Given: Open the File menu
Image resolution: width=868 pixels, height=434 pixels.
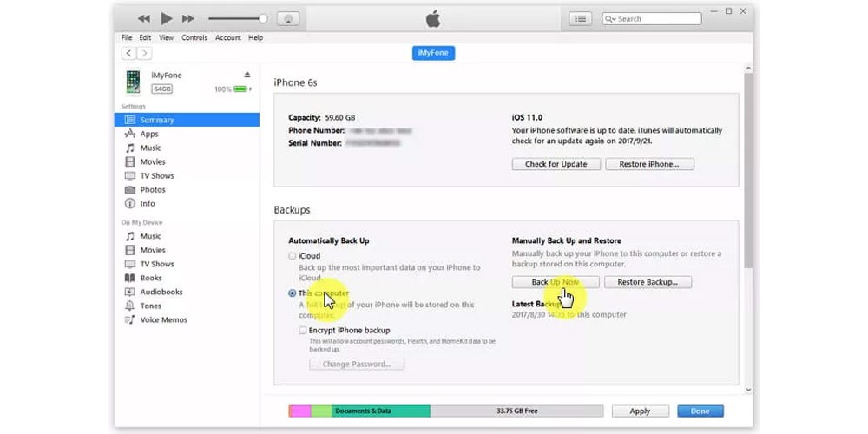Looking at the screenshot, I should click(x=127, y=37).
